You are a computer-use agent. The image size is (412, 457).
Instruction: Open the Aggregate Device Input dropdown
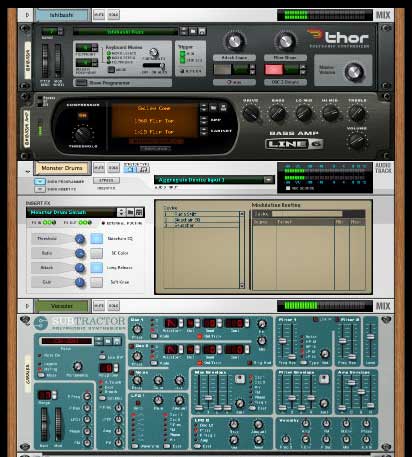pos(268,180)
